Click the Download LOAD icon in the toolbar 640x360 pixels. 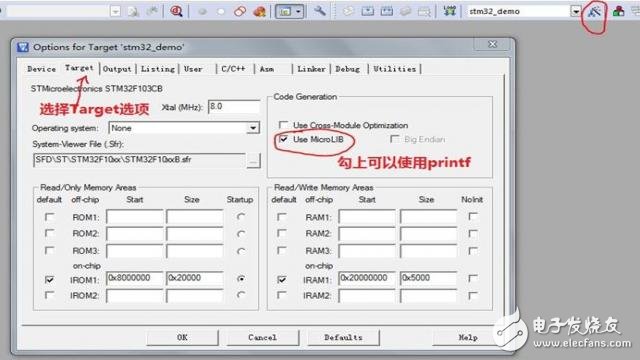coord(449,11)
